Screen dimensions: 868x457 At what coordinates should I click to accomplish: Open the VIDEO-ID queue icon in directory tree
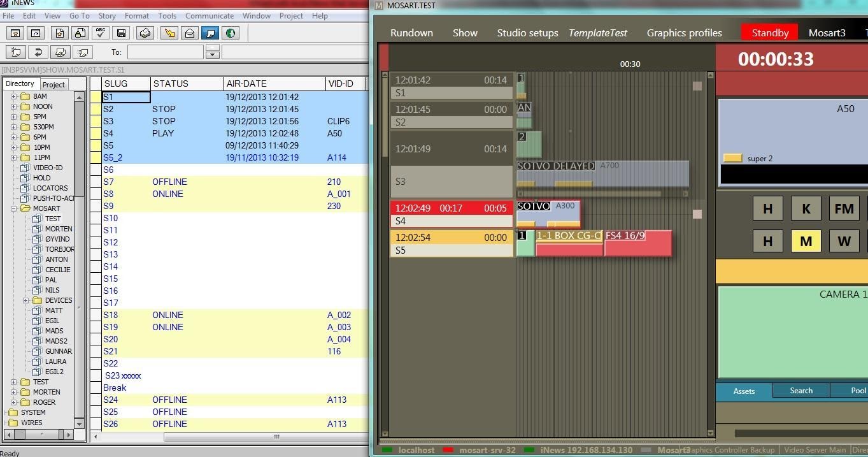(x=25, y=168)
